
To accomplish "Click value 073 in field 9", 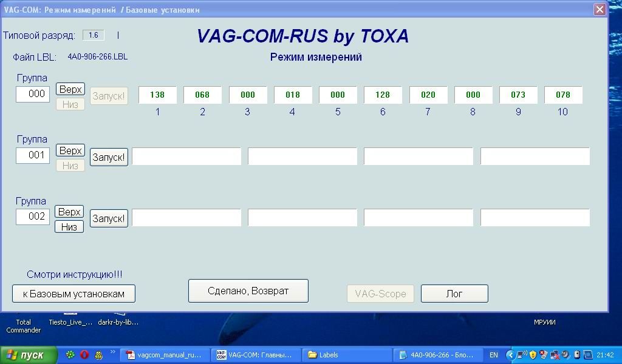I will [x=518, y=95].
